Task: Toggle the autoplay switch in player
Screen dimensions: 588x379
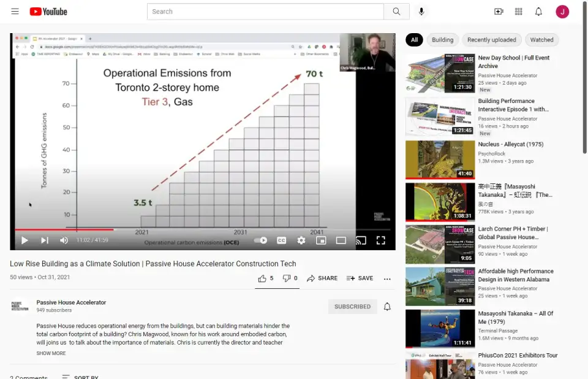Action: [261, 240]
